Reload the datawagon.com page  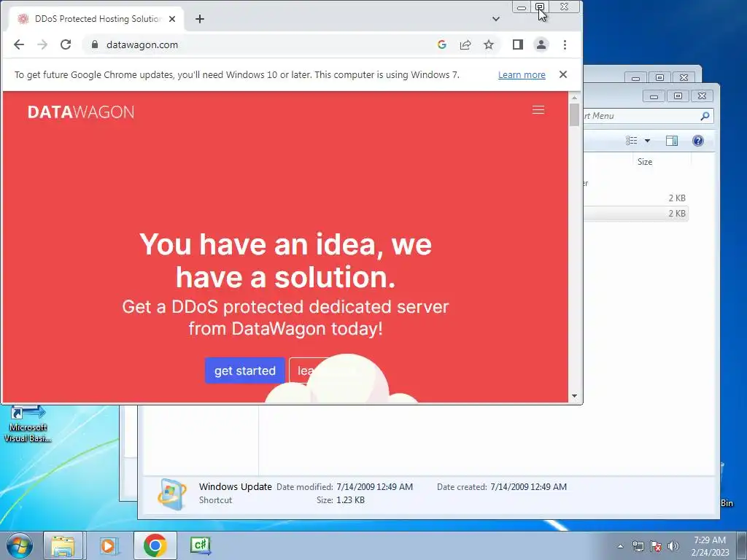(66, 44)
